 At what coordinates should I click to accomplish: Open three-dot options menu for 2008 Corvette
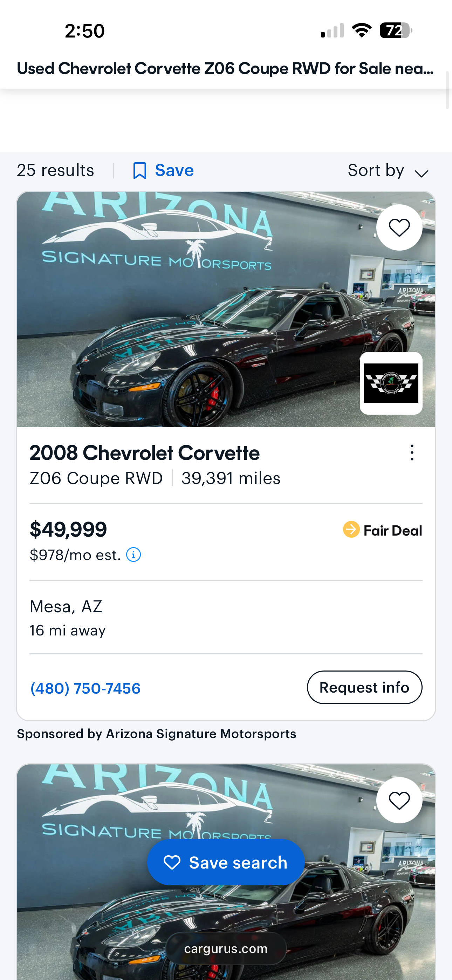coord(412,453)
